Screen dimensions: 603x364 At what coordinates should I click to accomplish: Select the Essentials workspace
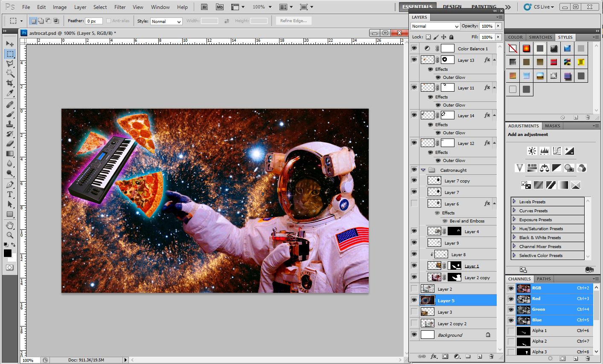pos(417,7)
